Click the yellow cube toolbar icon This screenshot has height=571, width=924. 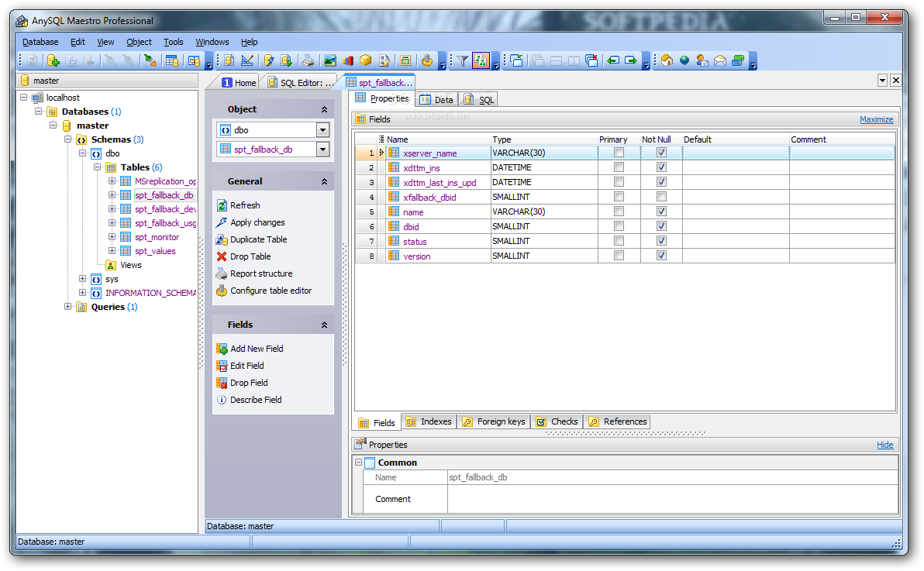click(x=365, y=60)
